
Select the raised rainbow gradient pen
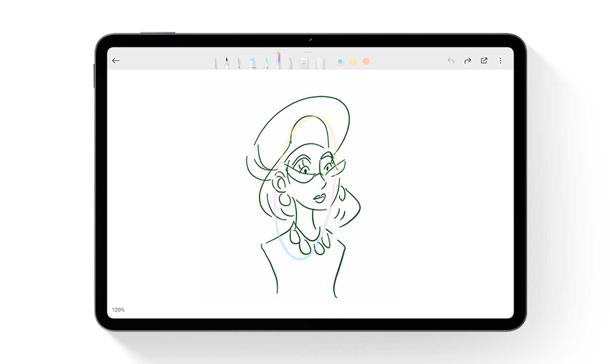[x=279, y=61]
